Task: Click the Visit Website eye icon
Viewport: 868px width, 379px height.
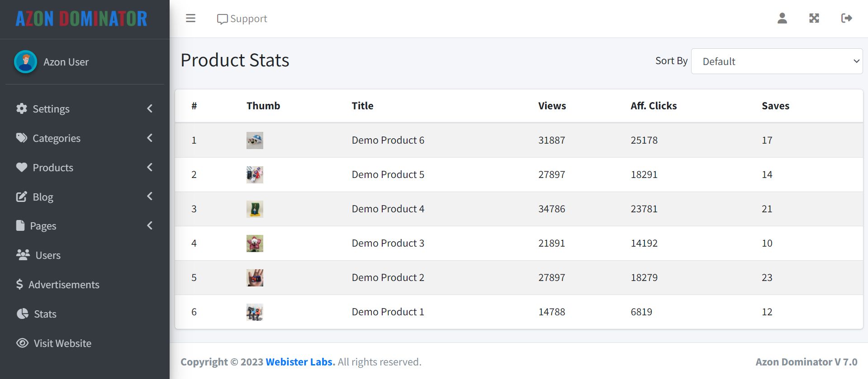Action: (22, 343)
